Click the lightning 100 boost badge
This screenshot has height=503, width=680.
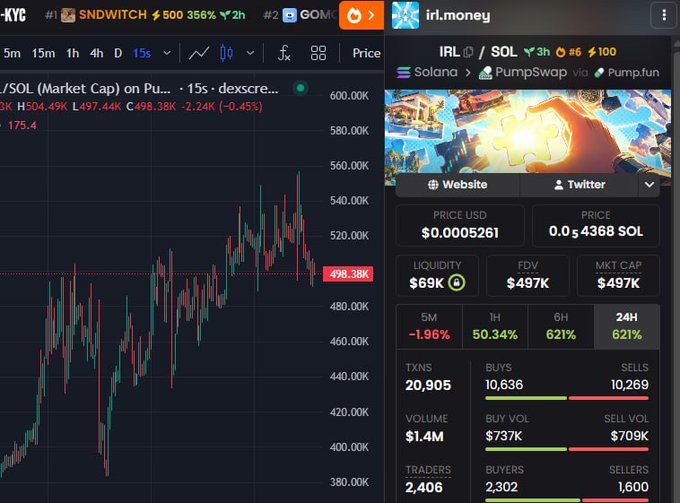[x=602, y=52]
